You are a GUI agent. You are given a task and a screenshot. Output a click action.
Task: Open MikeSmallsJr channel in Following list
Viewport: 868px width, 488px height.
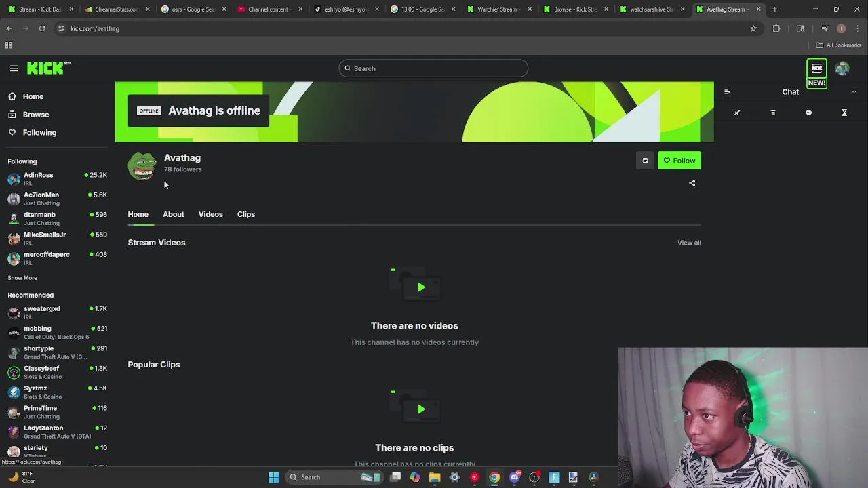coord(58,238)
